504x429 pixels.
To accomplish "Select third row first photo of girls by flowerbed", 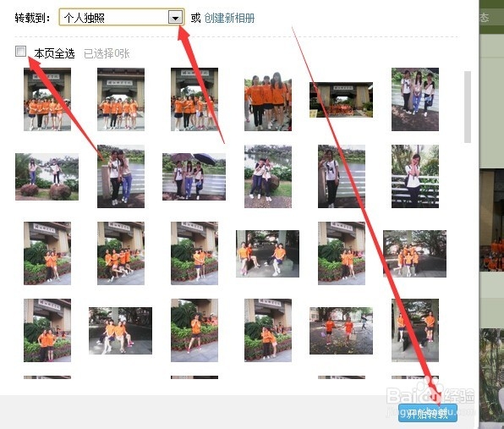I will tap(47, 253).
